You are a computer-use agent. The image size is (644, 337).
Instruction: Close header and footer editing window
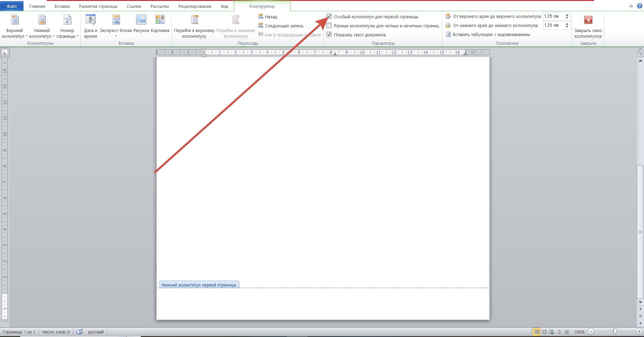[588, 20]
